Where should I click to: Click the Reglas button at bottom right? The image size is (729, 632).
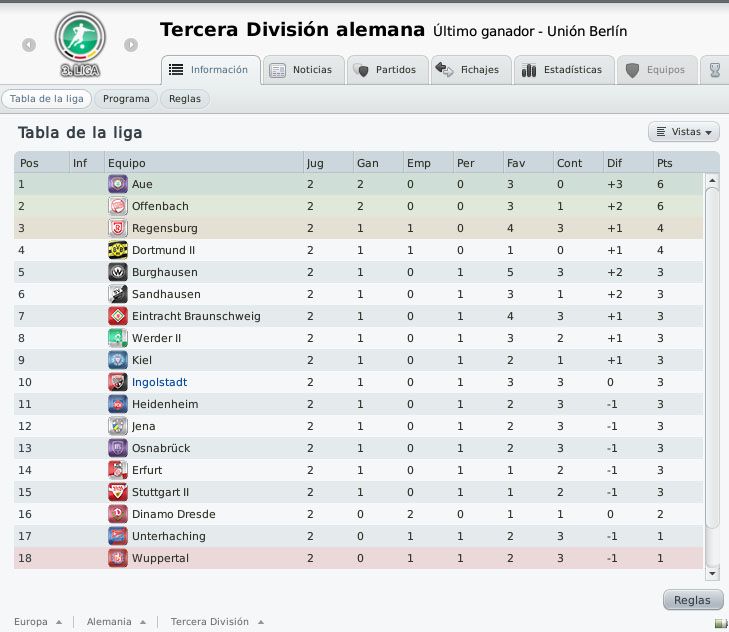pyautogui.click(x=692, y=600)
